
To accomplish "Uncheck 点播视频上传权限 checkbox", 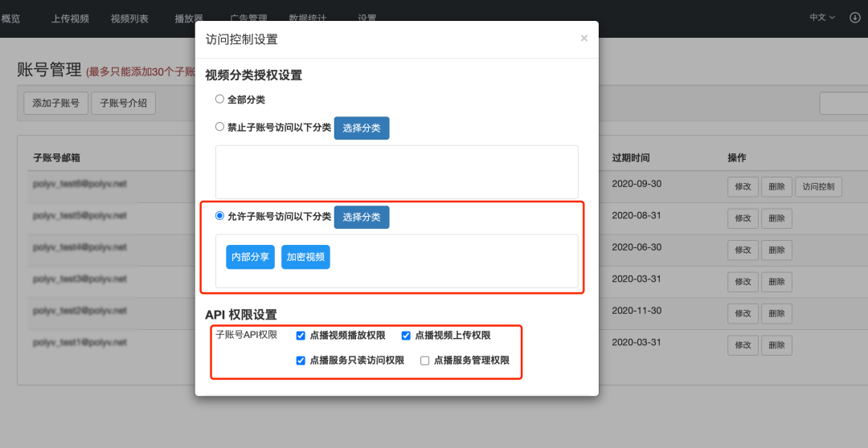I will point(406,336).
